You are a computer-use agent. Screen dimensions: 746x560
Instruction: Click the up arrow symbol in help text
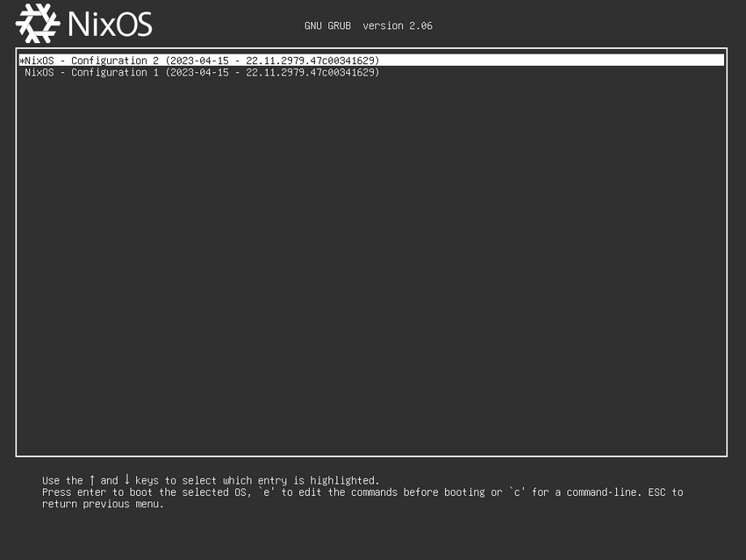coord(92,480)
